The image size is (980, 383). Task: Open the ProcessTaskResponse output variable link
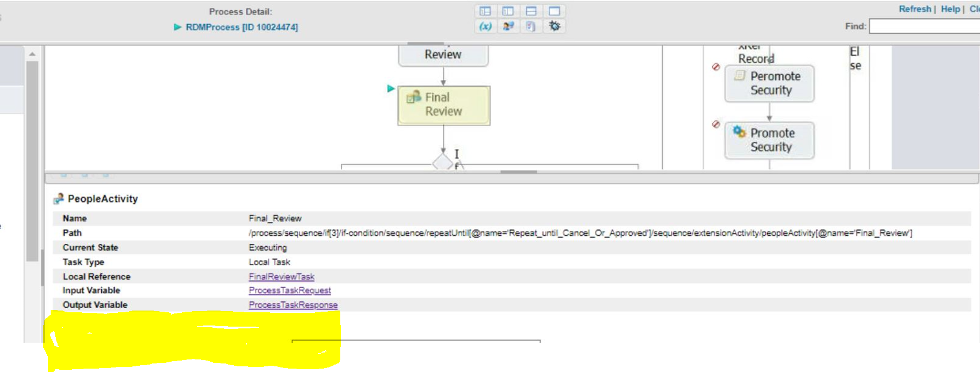(293, 305)
